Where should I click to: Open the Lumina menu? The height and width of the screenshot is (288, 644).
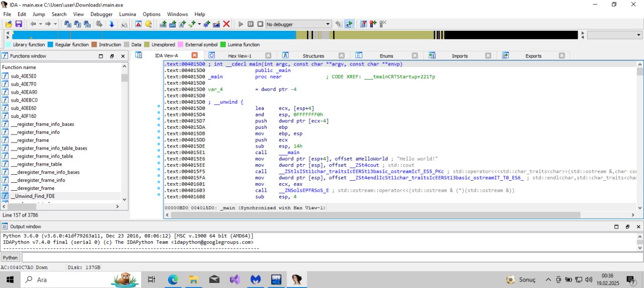[128, 14]
